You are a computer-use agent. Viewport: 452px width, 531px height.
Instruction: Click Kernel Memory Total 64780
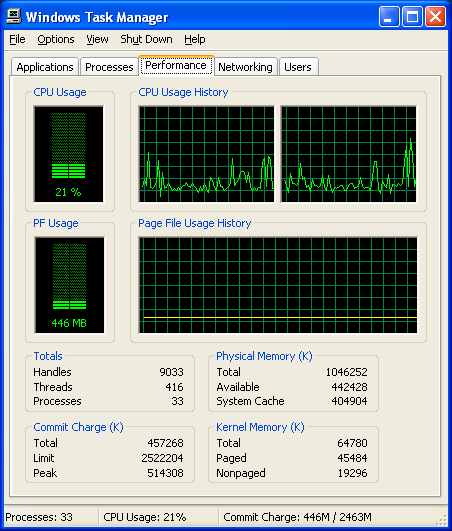(352, 443)
